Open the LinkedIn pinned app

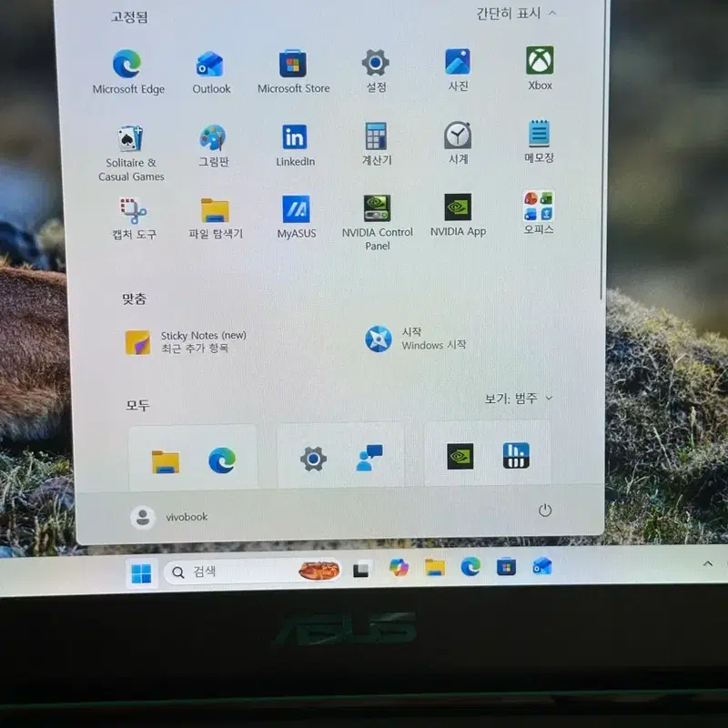(x=295, y=146)
